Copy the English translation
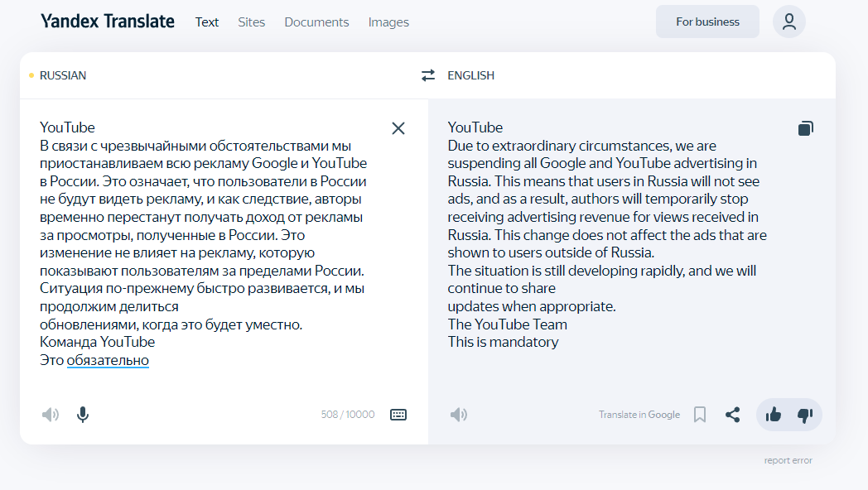The width and height of the screenshot is (868, 490). pyautogui.click(x=805, y=128)
